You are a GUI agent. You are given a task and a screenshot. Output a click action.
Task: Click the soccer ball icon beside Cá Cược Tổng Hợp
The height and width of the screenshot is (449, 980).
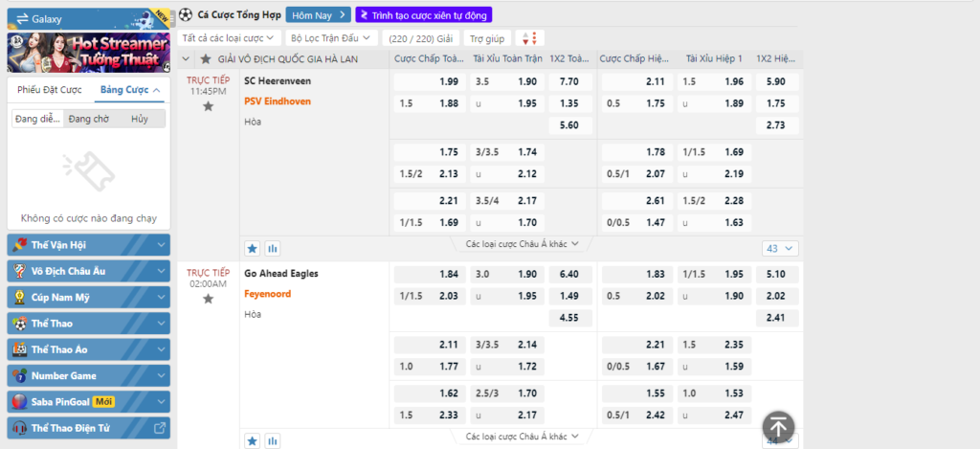pyautogui.click(x=185, y=15)
